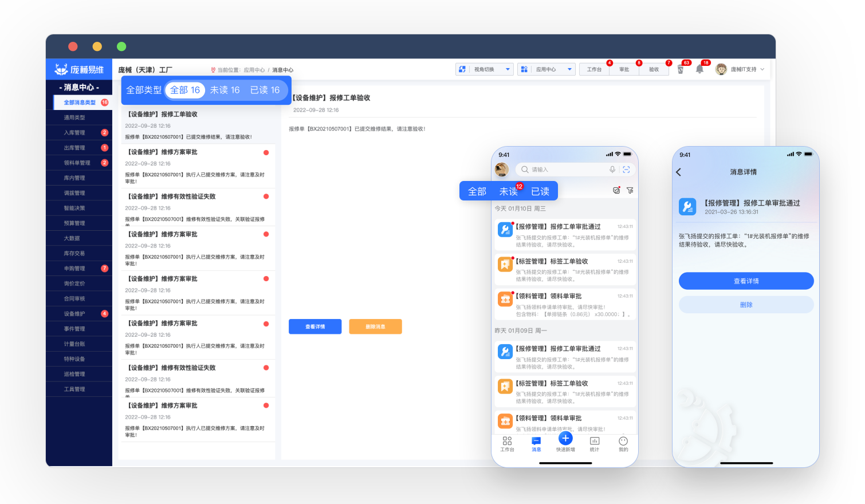Tap the blue plus 快速新增 button
This screenshot has width=865, height=504.
[x=565, y=439]
